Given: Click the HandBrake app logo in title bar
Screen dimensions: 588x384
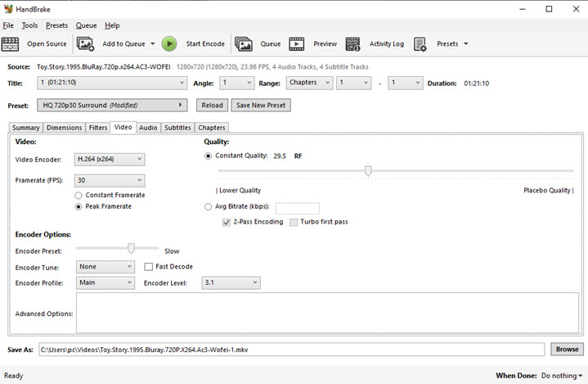Looking at the screenshot, I should click(8, 9).
